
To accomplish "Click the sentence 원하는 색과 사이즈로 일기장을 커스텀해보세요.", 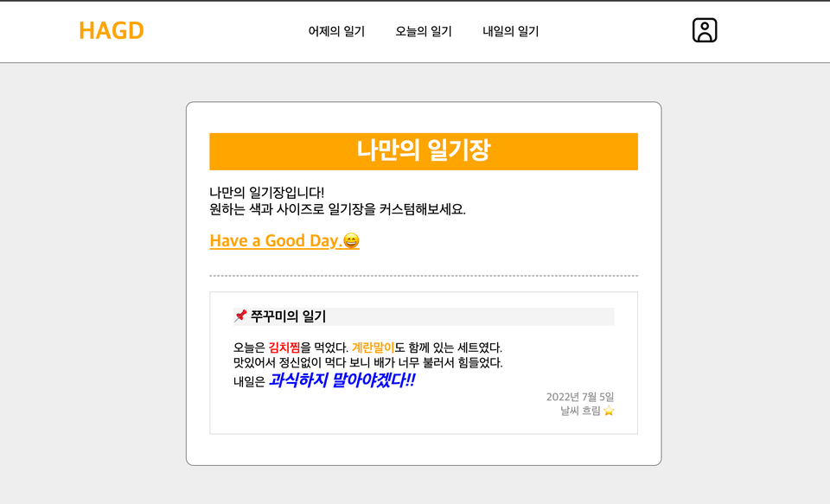I will (x=338, y=210).
